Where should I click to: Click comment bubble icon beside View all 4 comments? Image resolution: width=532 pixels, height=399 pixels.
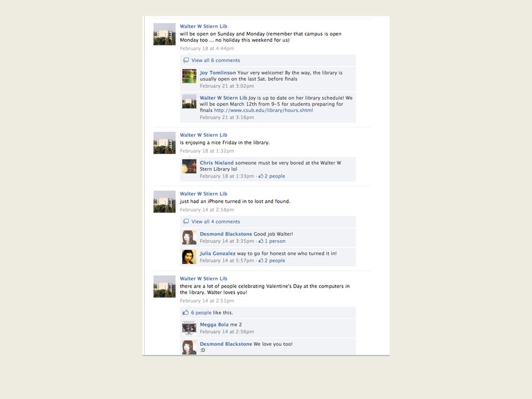(x=186, y=222)
